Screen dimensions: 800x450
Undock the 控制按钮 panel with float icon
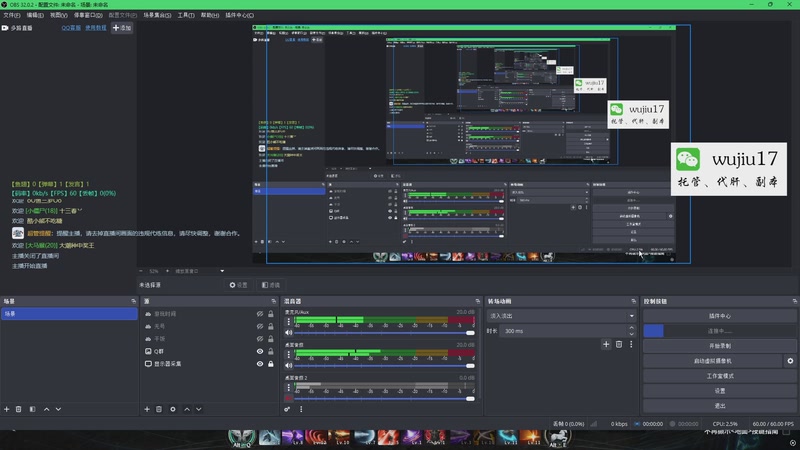tap(794, 302)
